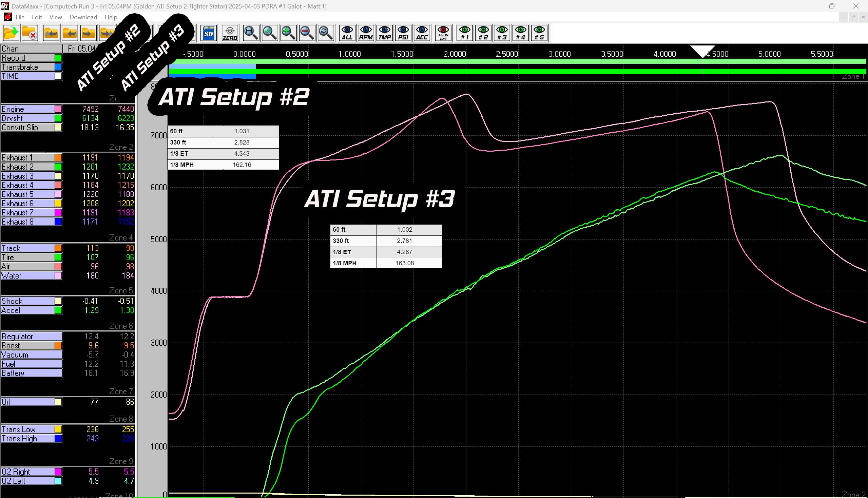Select the Regulator channel button
868x498 pixels.
[32, 337]
